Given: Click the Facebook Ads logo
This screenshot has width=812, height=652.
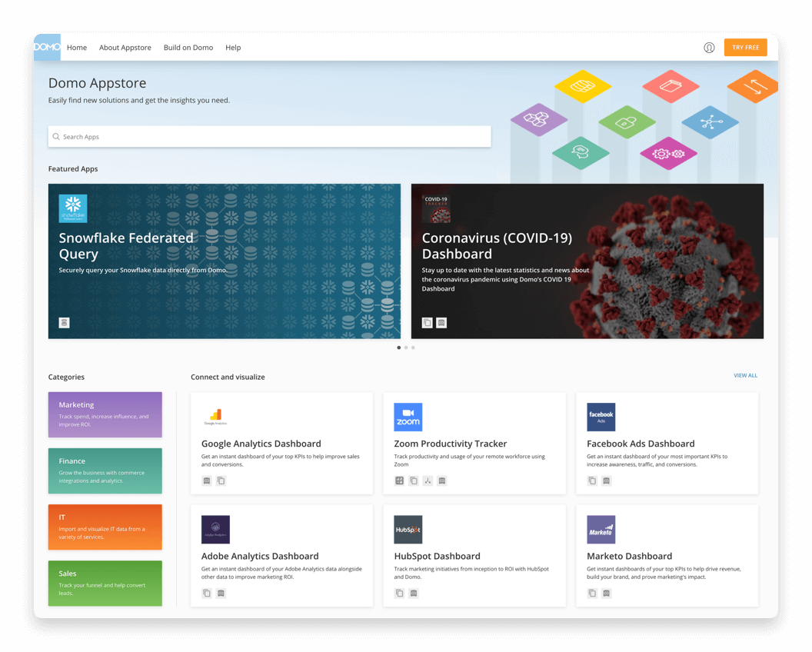Looking at the screenshot, I should [x=601, y=417].
